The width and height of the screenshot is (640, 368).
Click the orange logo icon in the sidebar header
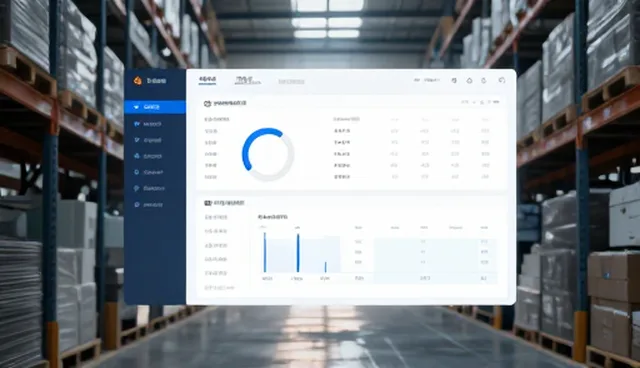138,81
